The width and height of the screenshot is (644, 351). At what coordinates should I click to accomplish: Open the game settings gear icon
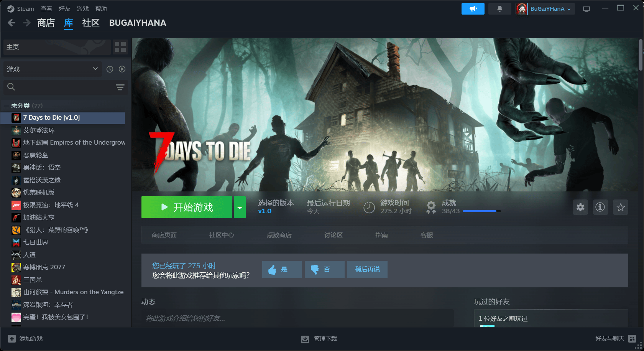(580, 208)
